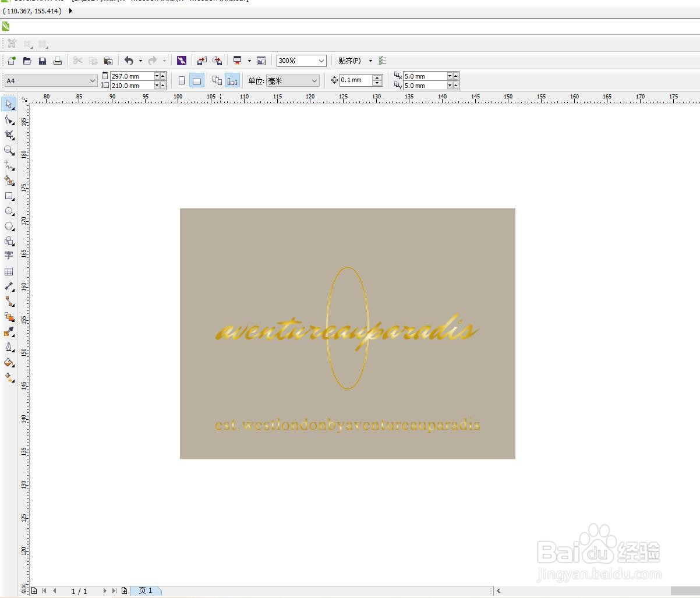Select the Ellipse tool

tap(9, 211)
